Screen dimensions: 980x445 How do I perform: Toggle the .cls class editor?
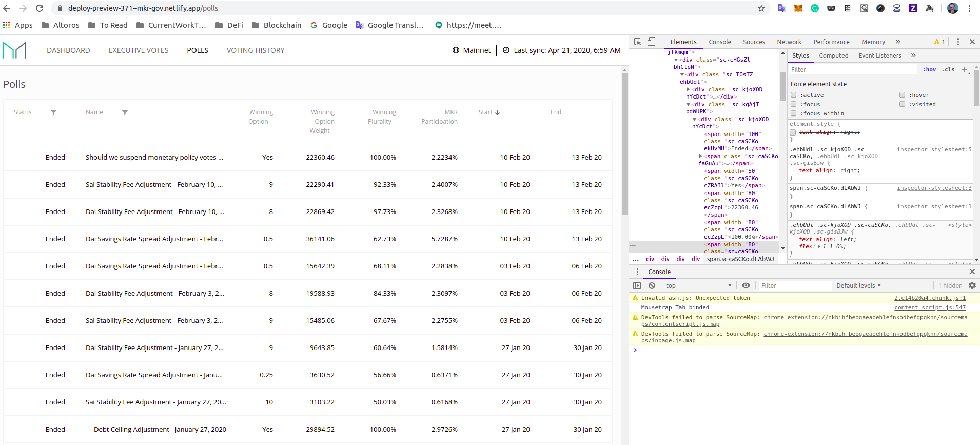948,70
